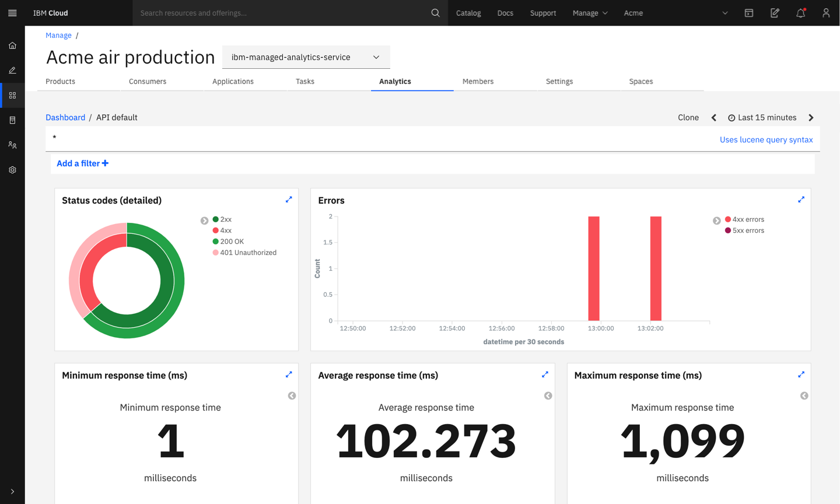Select the Analytics tab
This screenshot has width=840, height=504.
pyautogui.click(x=395, y=82)
